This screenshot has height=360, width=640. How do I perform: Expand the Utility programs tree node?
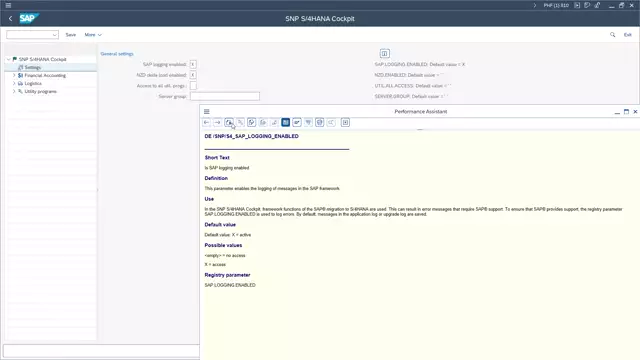[x=14, y=91]
